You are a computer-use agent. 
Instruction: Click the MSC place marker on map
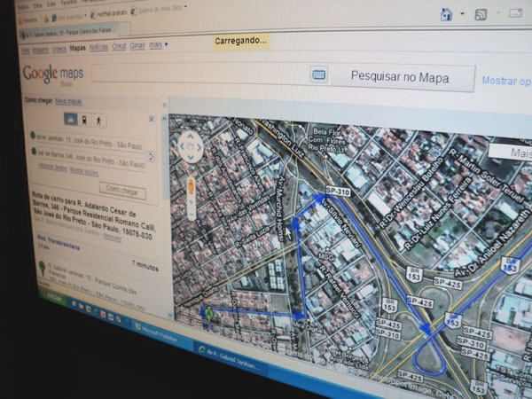pos(325,257)
